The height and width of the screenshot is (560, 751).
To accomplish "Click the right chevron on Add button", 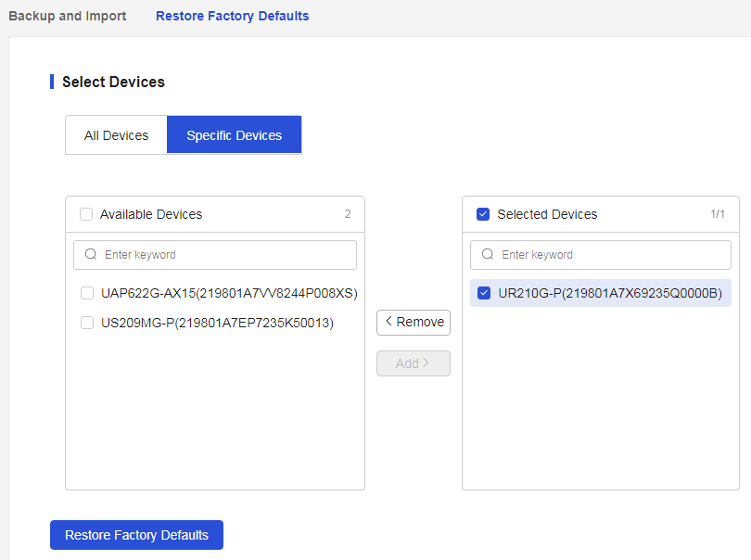I will point(426,363).
